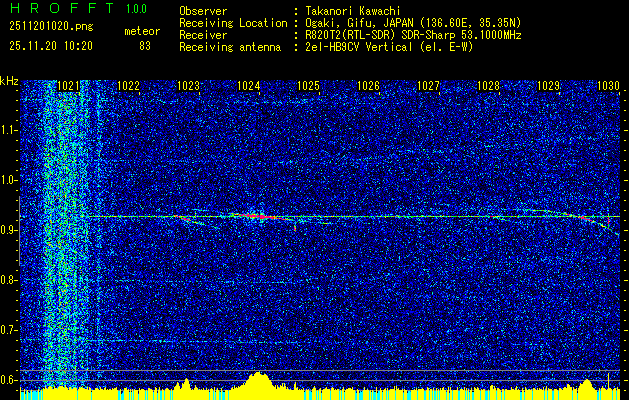Click the 1.1 frequency axis label

point(7,130)
